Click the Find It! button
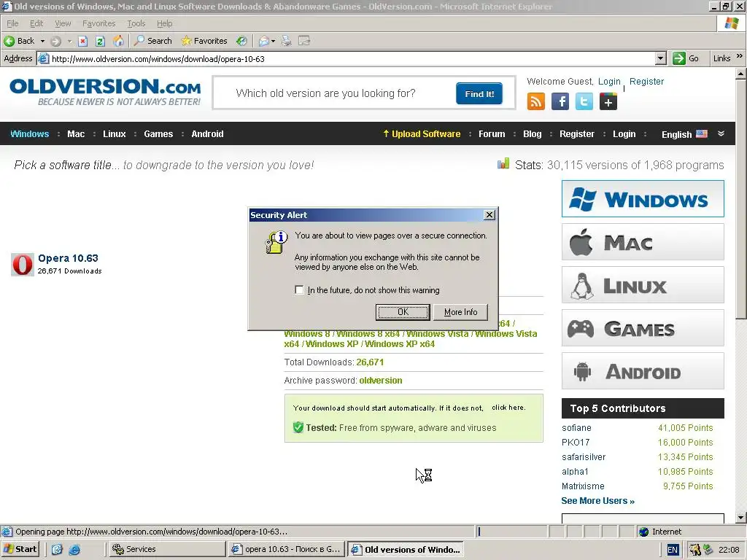747x560 pixels. pyautogui.click(x=479, y=94)
